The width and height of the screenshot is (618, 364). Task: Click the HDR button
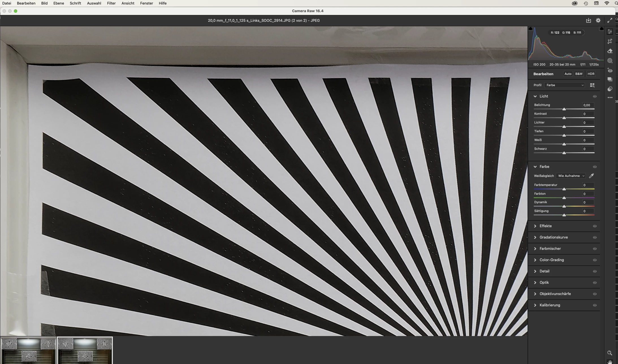(x=591, y=74)
